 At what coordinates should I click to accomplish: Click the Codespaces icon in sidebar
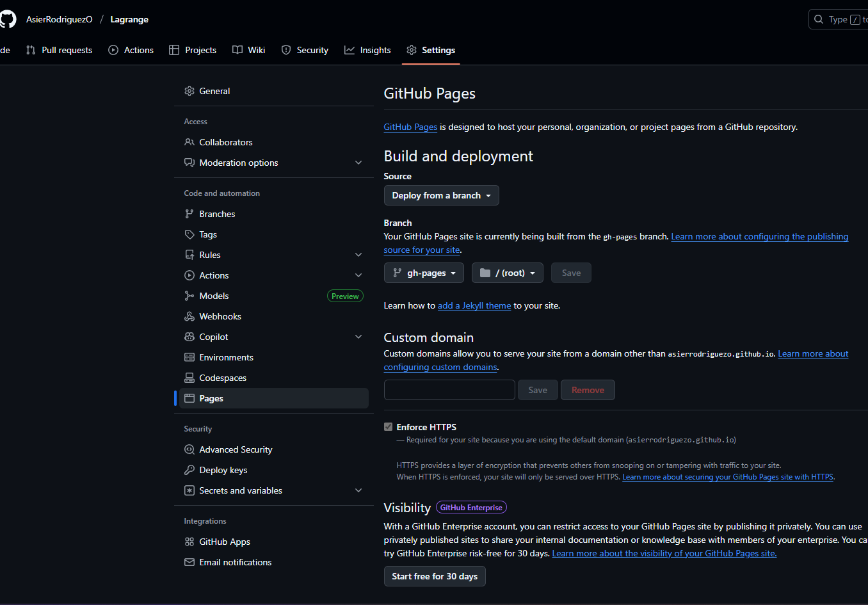pos(189,378)
